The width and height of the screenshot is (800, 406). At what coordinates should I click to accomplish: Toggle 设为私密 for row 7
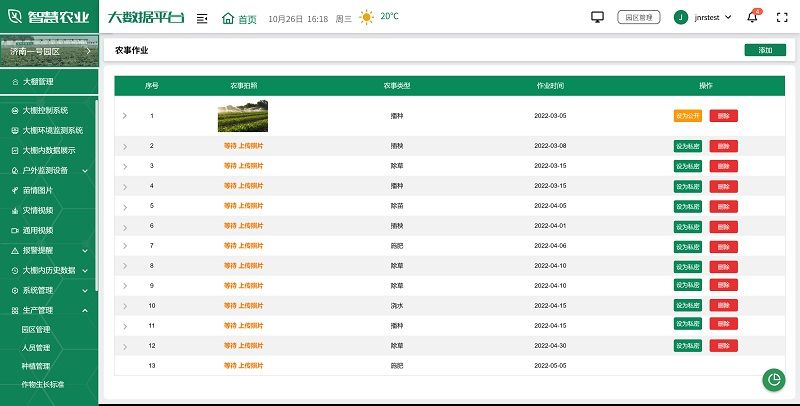tap(688, 246)
